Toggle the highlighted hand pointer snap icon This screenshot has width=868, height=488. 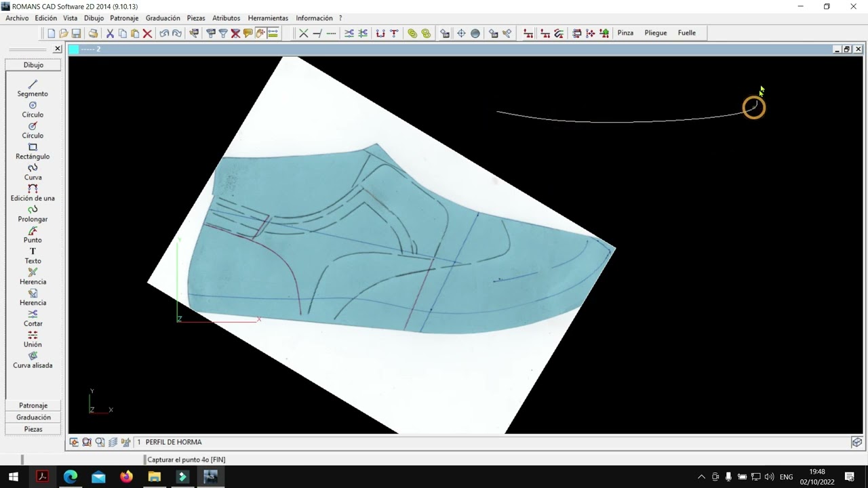[x=260, y=33]
